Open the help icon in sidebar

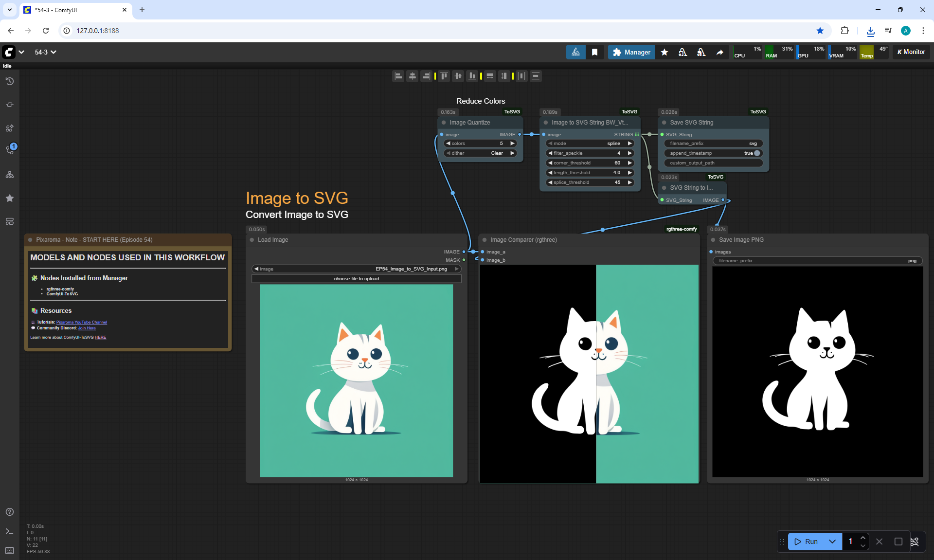point(10,512)
